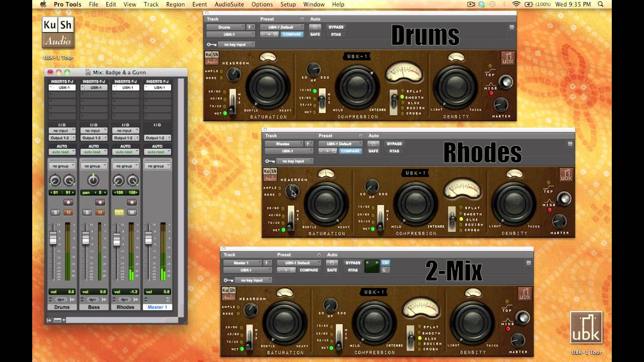644x362 pixels.
Task: Toggle BYPASS in Drums plugin
Action: 336,27
